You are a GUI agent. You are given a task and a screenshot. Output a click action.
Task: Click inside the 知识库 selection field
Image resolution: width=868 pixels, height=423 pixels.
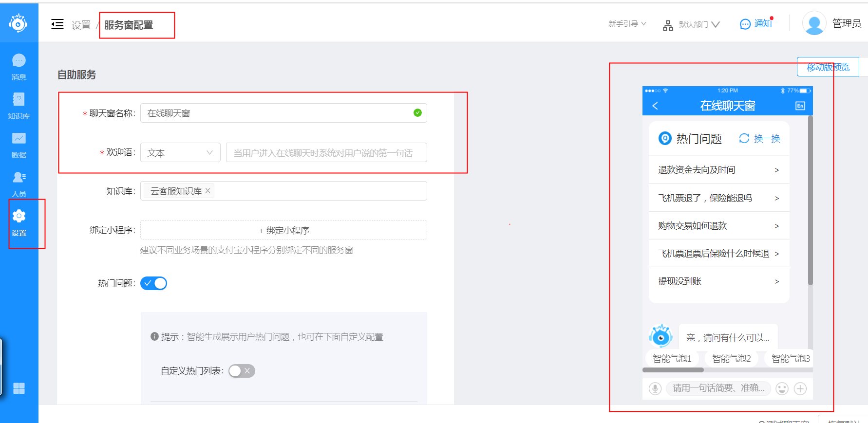283,191
